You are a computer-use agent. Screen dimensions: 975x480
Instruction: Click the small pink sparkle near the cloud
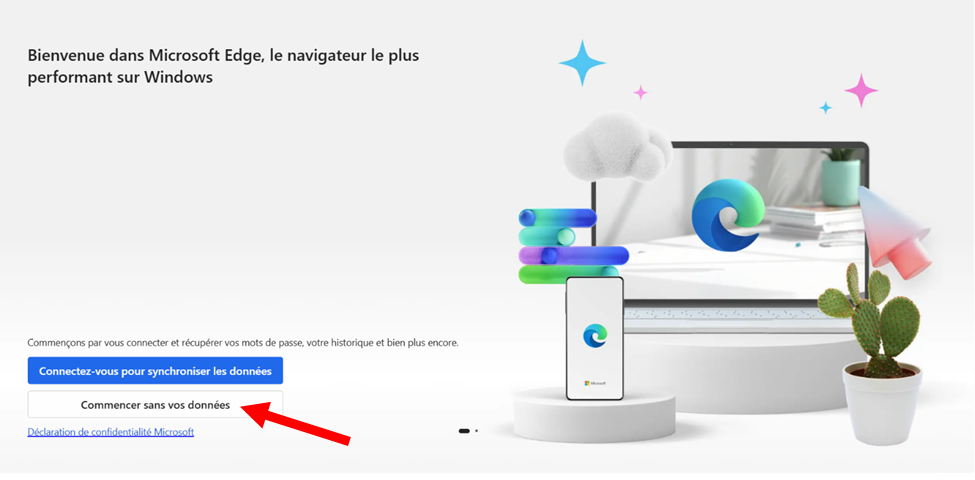[640, 93]
